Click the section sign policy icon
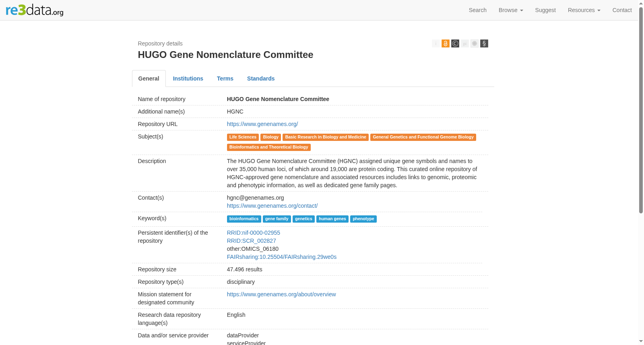 484,43
